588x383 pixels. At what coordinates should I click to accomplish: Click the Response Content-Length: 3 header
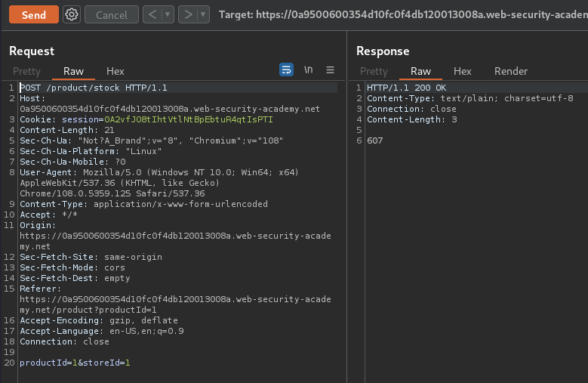(x=411, y=119)
